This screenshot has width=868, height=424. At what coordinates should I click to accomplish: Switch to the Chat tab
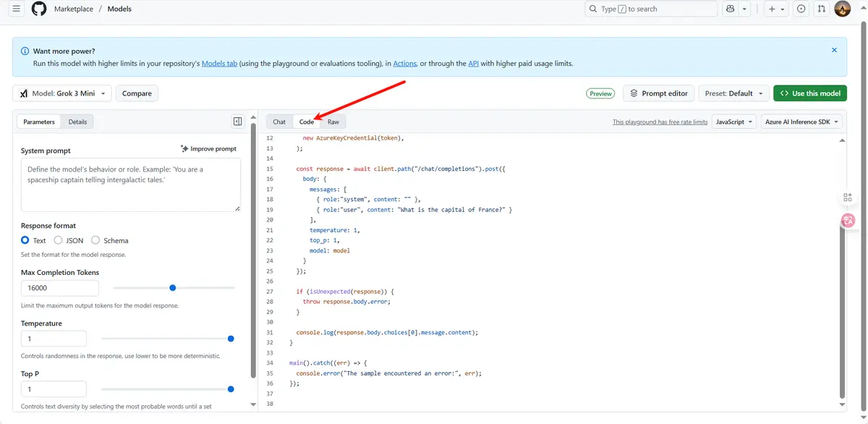(x=279, y=122)
